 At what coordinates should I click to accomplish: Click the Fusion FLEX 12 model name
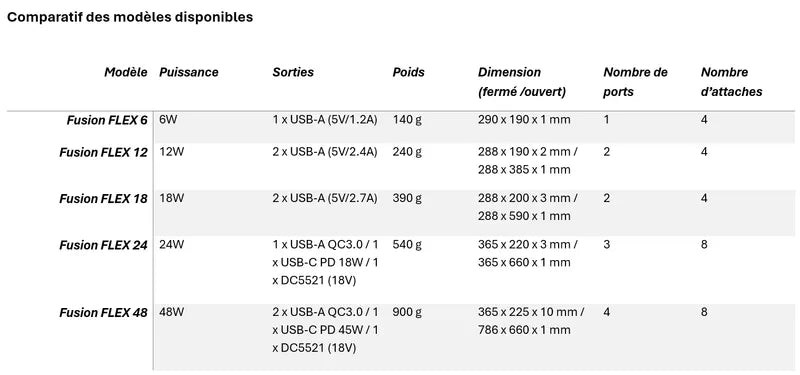[x=103, y=152]
